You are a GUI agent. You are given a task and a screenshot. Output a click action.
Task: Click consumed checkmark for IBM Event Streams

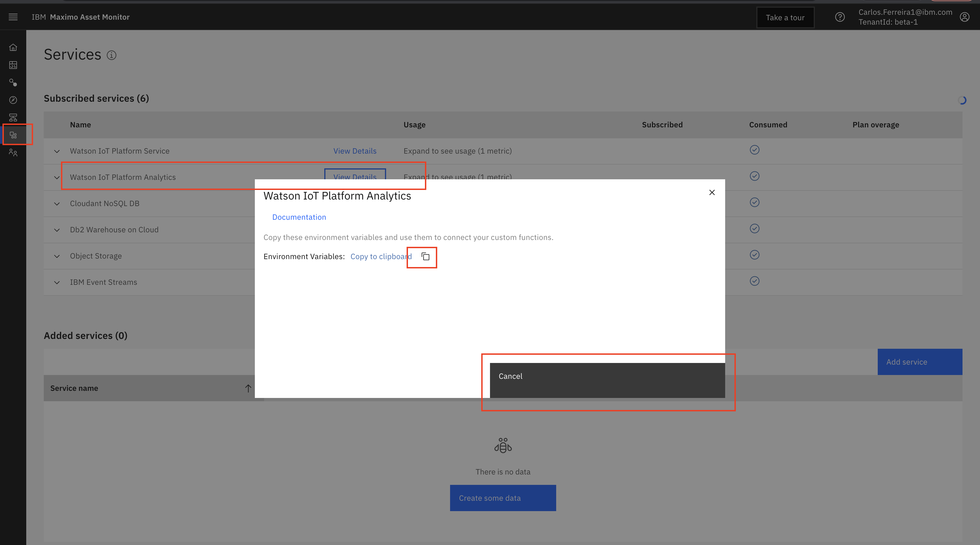coord(754,281)
